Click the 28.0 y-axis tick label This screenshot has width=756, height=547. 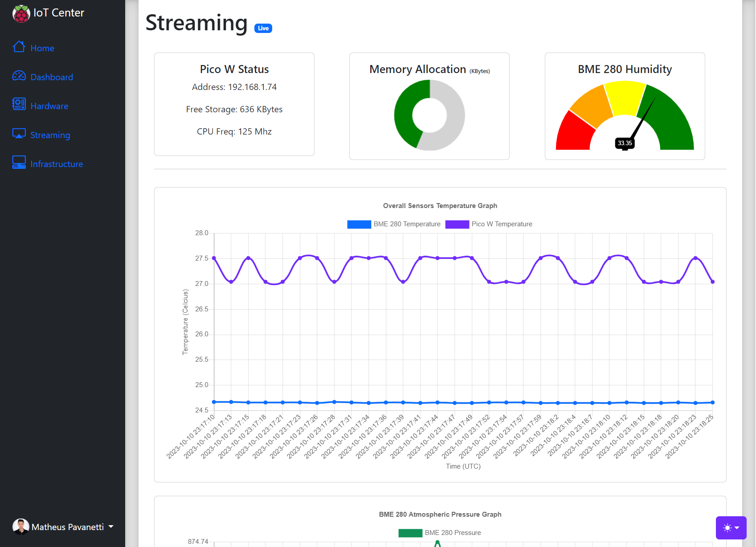pos(202,233)
